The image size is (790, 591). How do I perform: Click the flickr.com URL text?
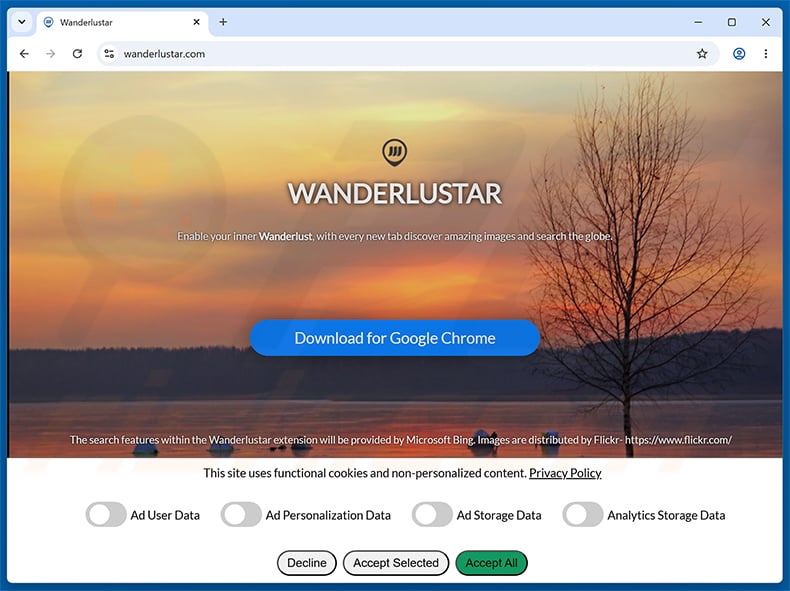678,440
